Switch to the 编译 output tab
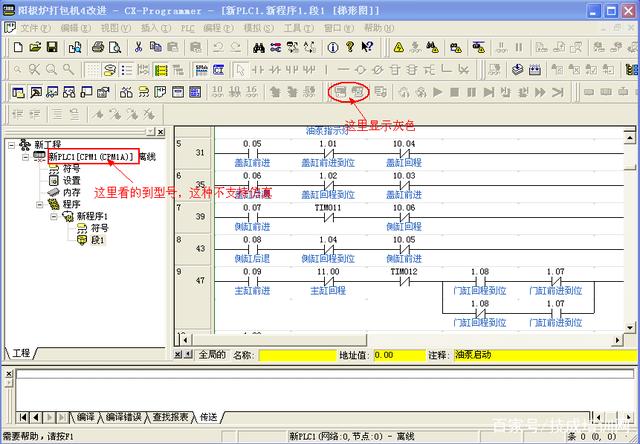Viewport: 640px width, 444px height. [x=85, y=417]
